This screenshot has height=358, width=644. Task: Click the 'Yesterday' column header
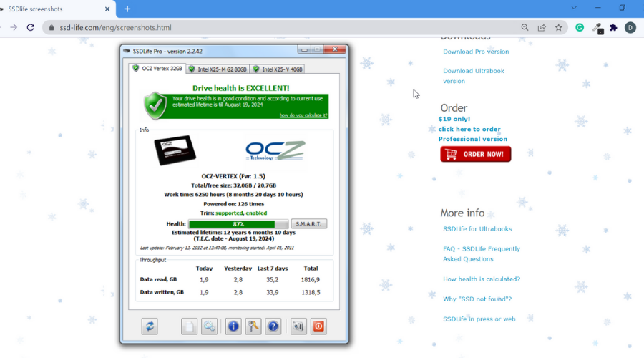(238, 268)
